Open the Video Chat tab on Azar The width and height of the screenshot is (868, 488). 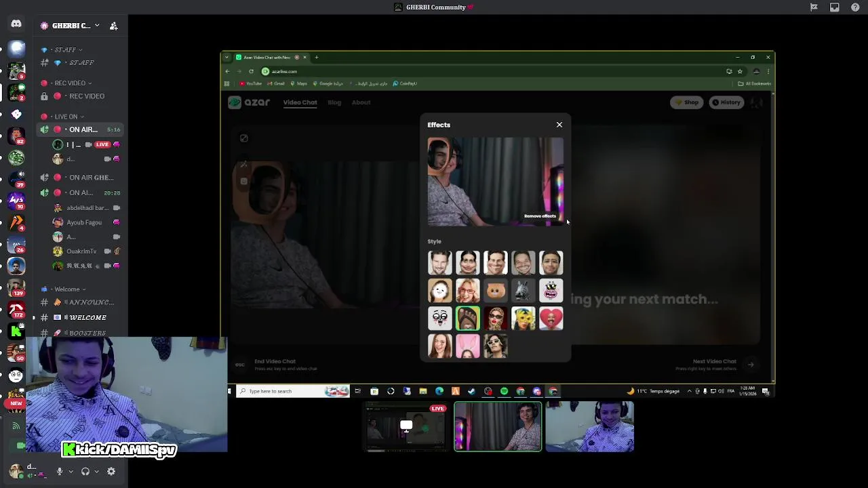[300, 102]
